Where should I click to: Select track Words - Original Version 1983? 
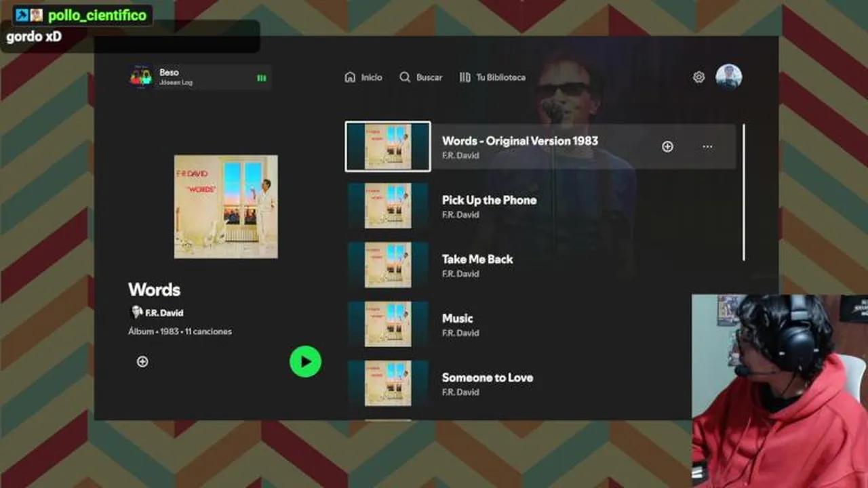pos(540,146)
